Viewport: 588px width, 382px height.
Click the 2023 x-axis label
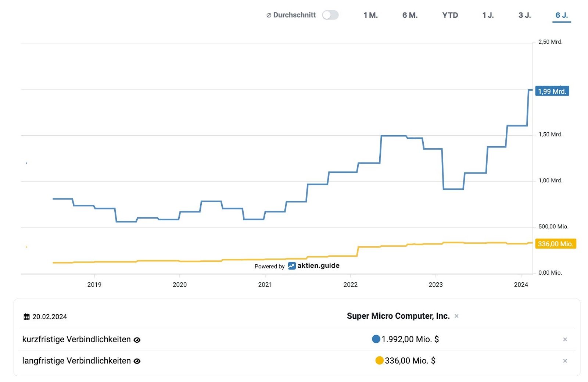pos(435,285)
